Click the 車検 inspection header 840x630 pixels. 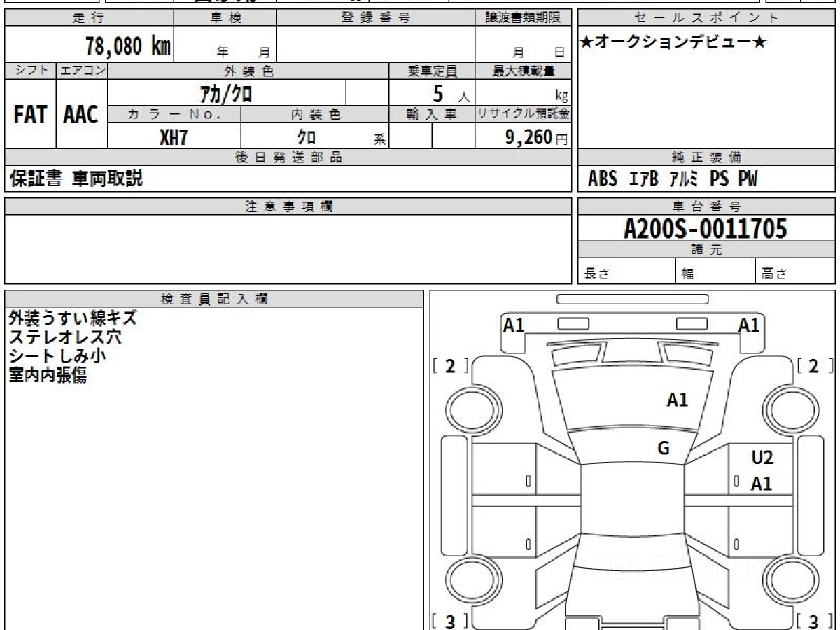(x=225, y=18)
